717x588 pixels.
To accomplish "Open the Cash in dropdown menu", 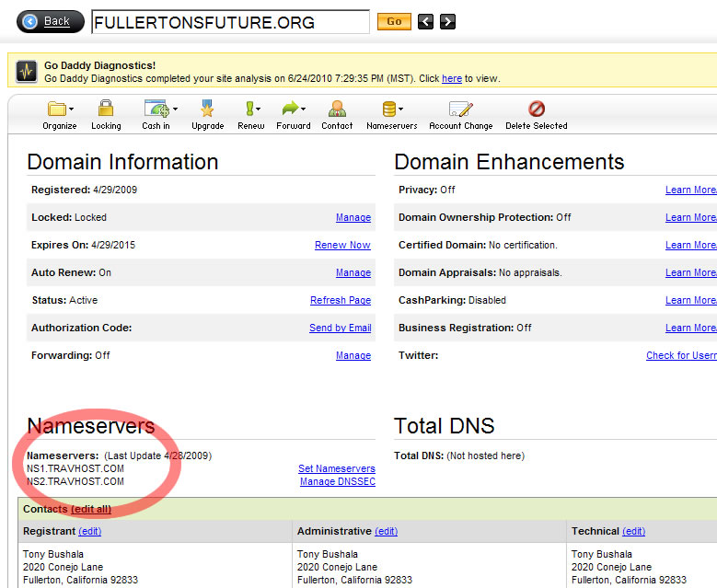I will [176, 110].
